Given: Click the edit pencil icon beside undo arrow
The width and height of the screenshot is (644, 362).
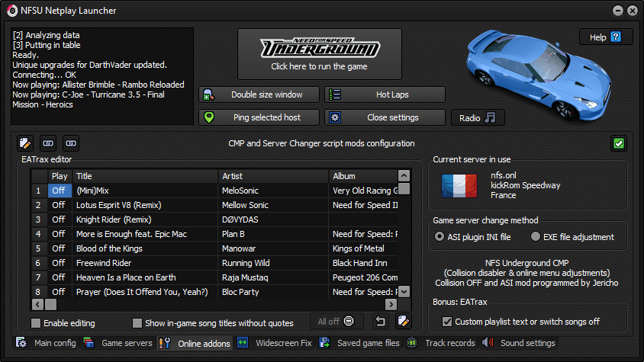Looking at the screenshot, I should (x=404, y=321).
